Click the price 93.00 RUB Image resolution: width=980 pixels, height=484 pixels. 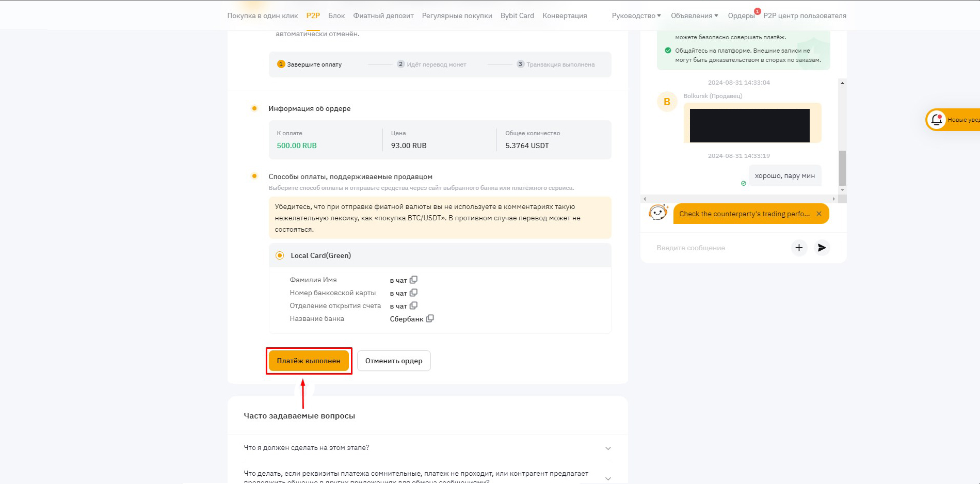click(x=409, y=146)
